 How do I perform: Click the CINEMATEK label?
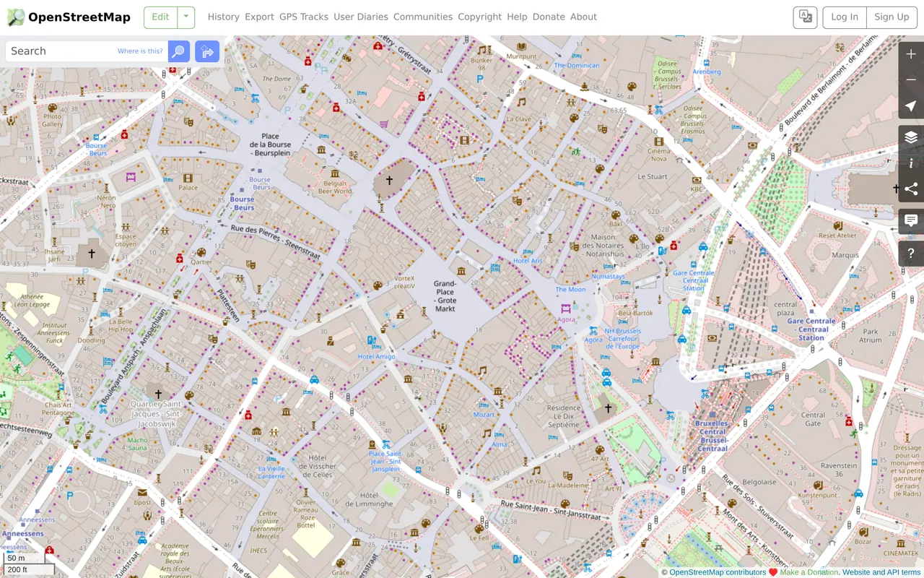click(901, 553)
